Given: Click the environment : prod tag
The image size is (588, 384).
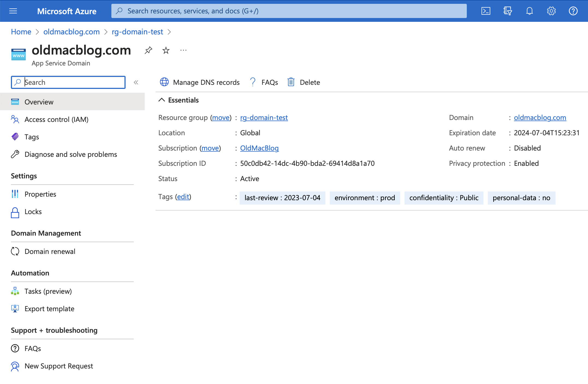Looking at the screenshot, I should point(365,198).
